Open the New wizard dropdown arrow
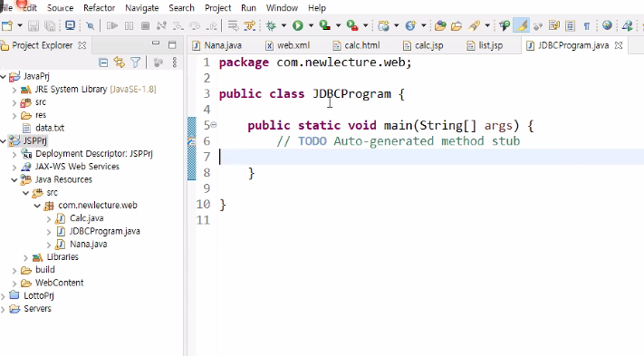This screenshot has width=644, height=356. [20, 26]
